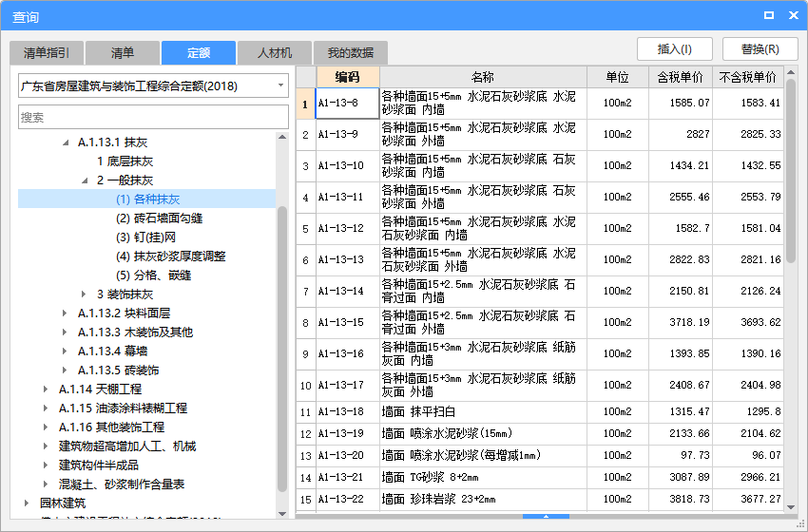
Task: Select code cell A1-13-11
Action: click(347, 198)
